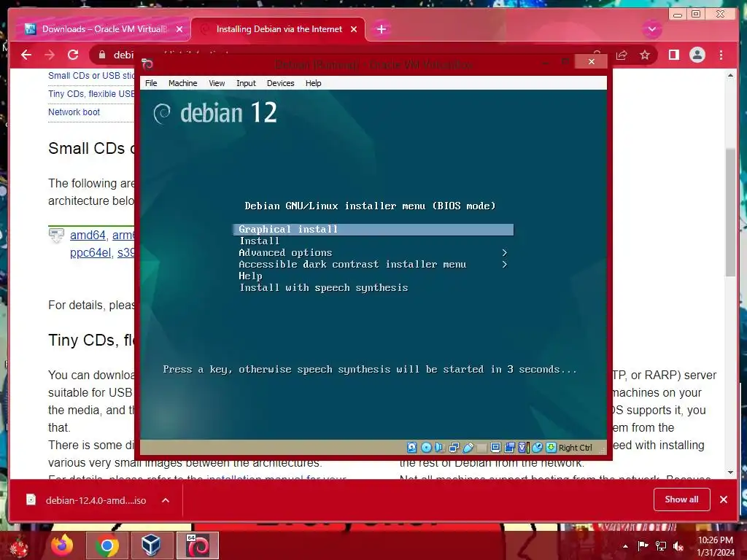
Task: Select Help entry in Debian installer menu
Action: (x=250, y=276)
